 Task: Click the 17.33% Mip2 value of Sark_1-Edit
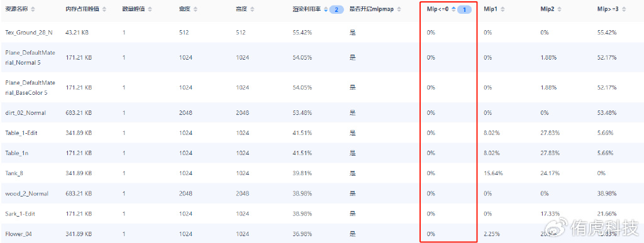coord(550,214)
